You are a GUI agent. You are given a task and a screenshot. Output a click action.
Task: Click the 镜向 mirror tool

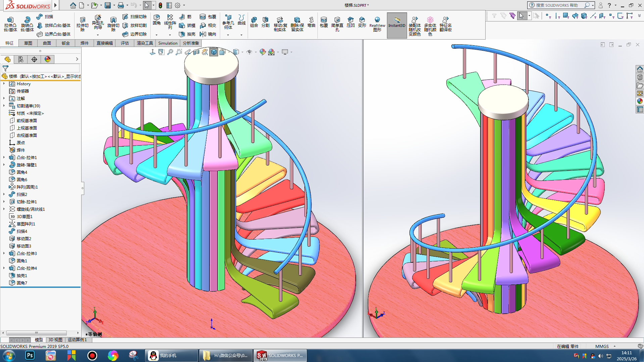tap(208, 34)
